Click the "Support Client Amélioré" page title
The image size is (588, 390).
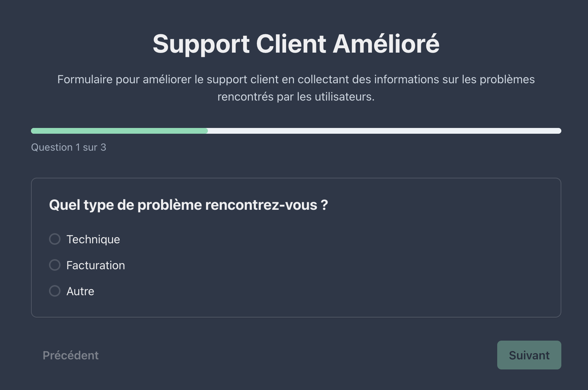click(296, 44)
